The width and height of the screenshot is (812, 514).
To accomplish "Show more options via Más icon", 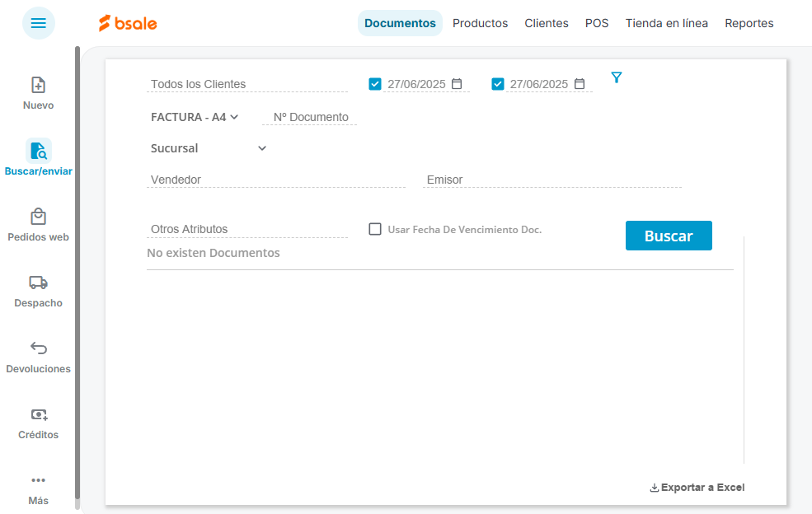I will [38, 480].
